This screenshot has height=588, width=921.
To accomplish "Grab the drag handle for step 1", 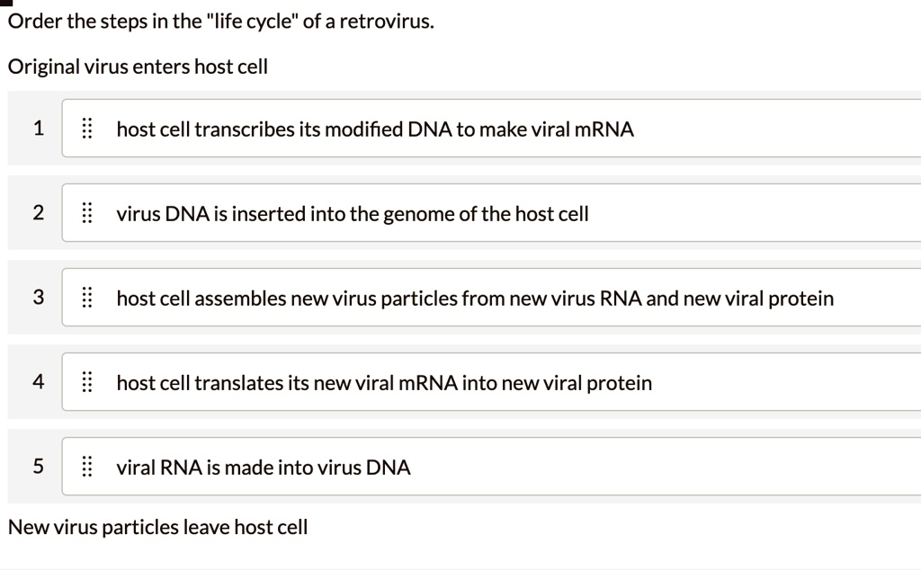I will (87, 129).
